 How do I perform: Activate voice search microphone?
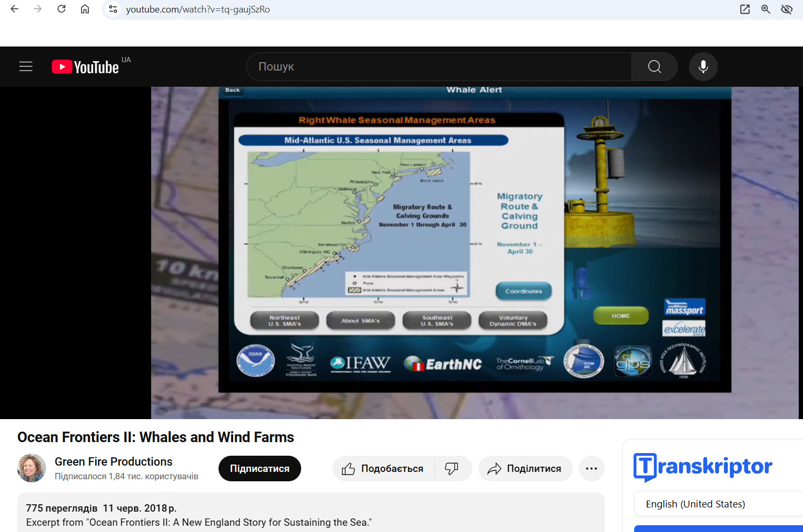point(703,66)
